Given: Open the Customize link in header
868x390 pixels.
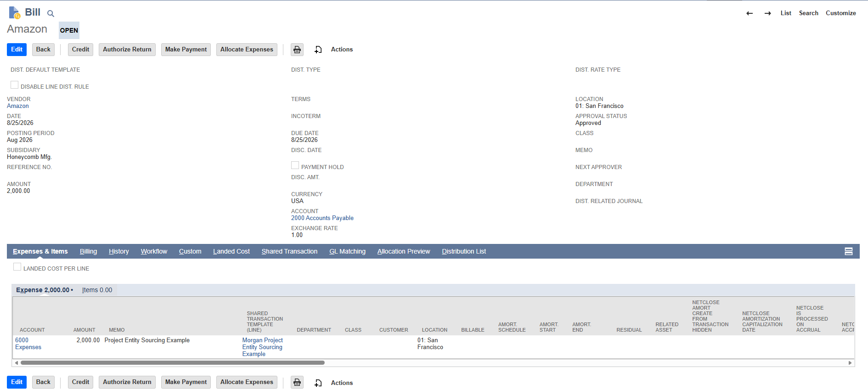Looking at the screenshot, I should click(x=840, y=13).
